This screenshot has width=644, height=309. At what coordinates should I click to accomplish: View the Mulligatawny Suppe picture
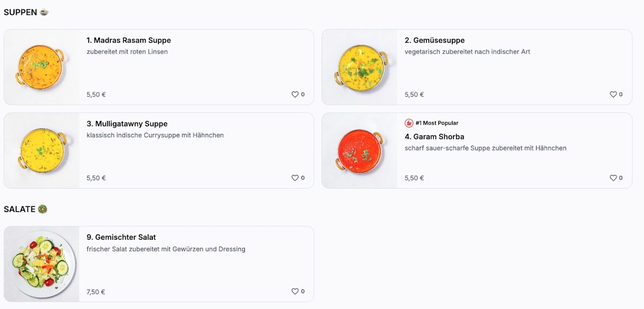41,150
